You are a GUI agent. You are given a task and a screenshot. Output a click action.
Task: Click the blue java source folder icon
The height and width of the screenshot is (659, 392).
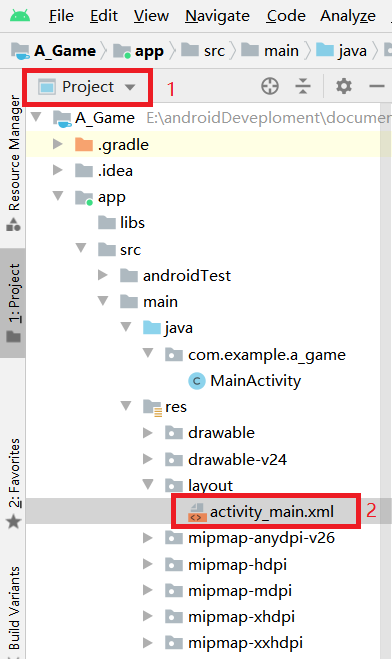152,328
